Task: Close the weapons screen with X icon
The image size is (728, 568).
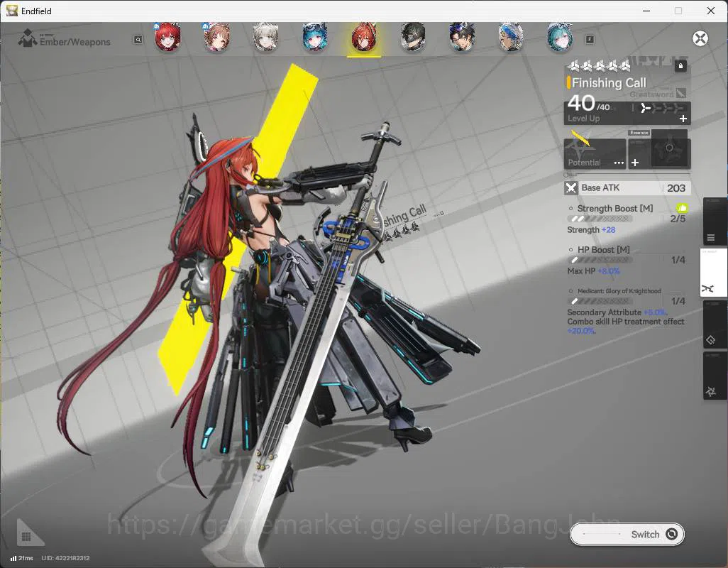Action: [x=700, y=38]
